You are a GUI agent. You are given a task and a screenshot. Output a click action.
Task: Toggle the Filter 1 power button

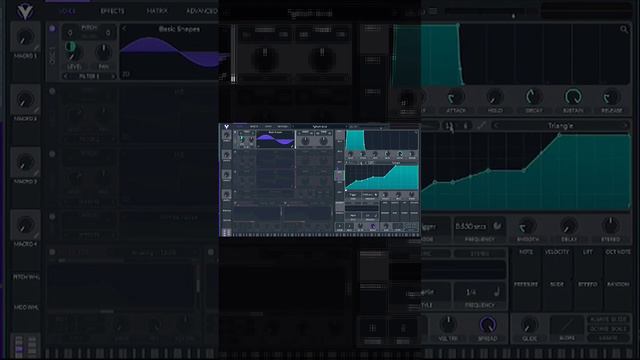(52, 252)
